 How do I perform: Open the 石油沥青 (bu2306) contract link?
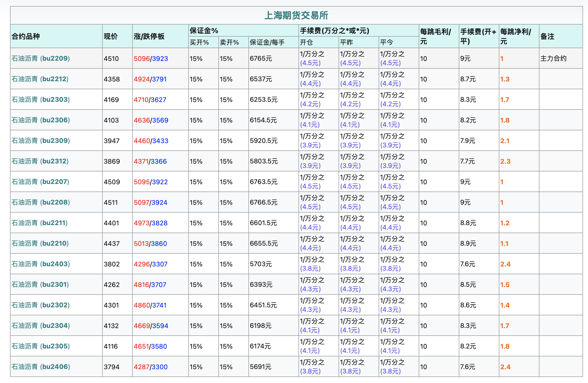(x=41, y=120)
